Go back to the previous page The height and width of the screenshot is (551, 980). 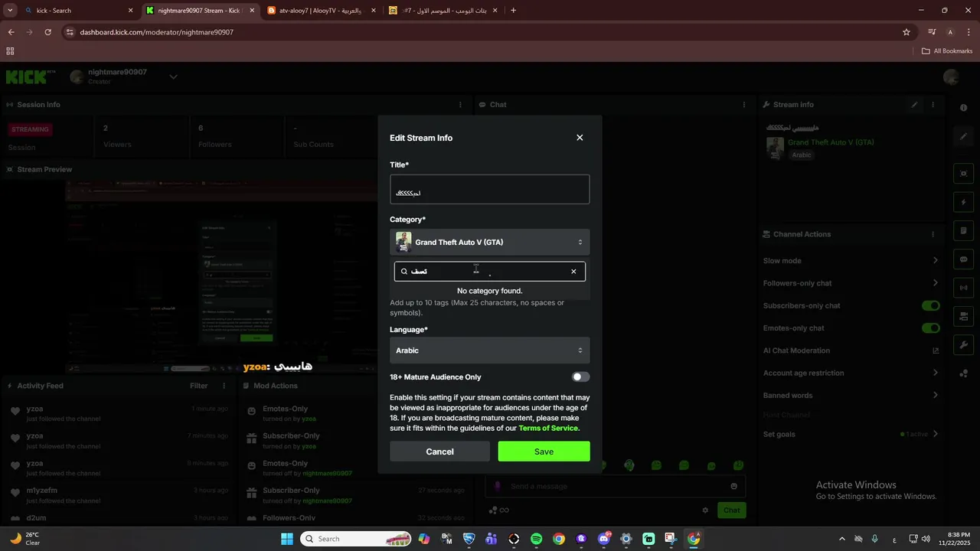(11, 32)
